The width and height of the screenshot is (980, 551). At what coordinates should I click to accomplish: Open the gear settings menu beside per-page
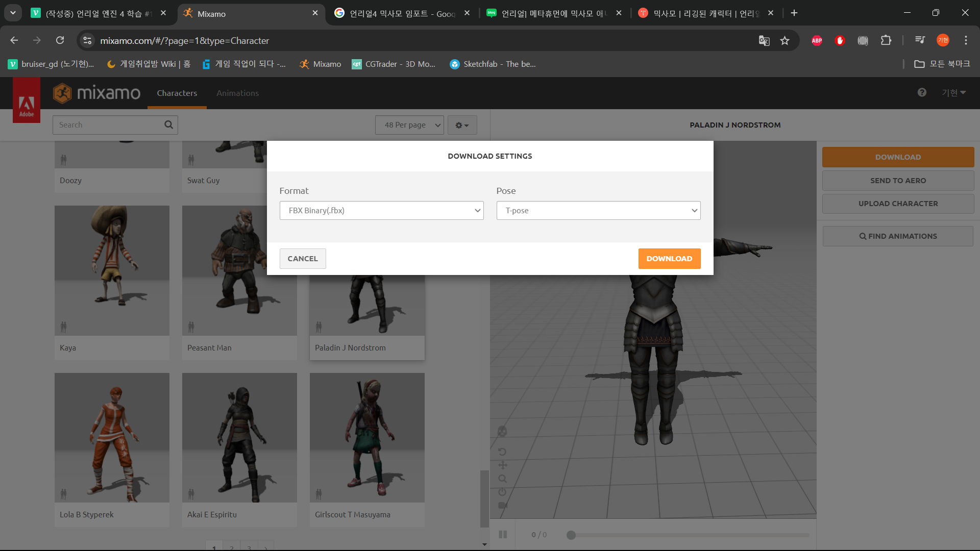[x=462, y=125]
